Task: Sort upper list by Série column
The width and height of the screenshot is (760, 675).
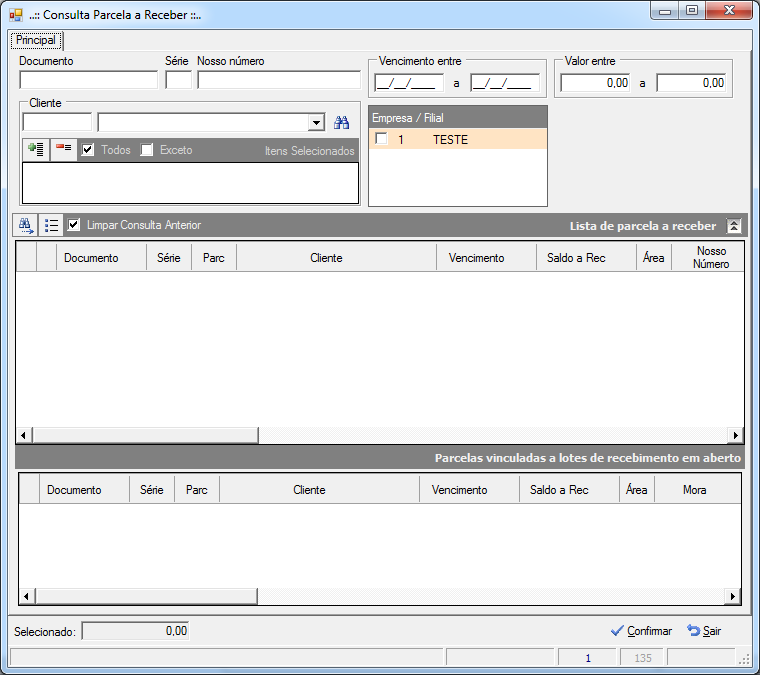Action: [x=169, y=258]
